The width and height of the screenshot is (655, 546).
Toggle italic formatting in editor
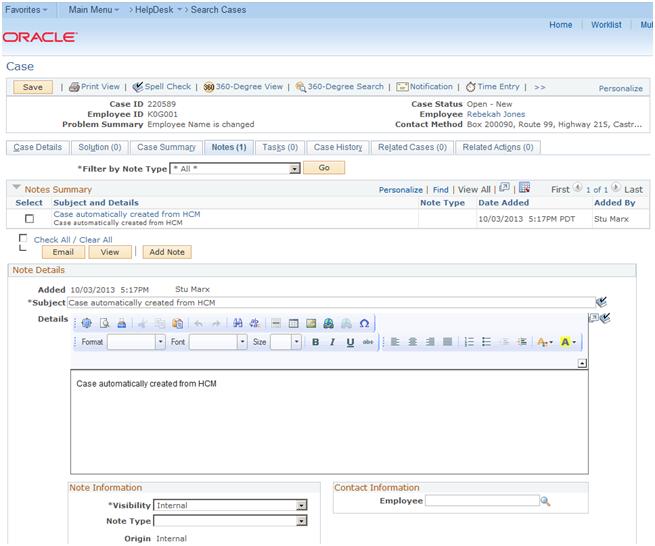tap(333, 342)
